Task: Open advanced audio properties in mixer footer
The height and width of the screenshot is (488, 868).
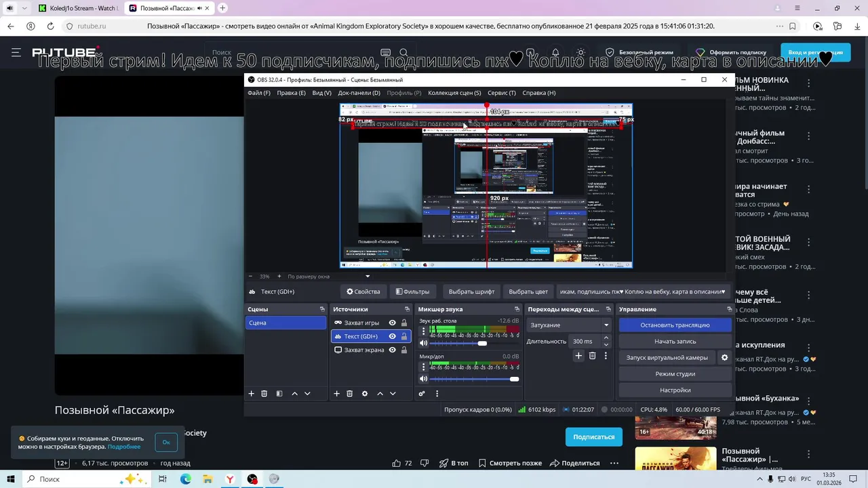Action: point(422,394)
